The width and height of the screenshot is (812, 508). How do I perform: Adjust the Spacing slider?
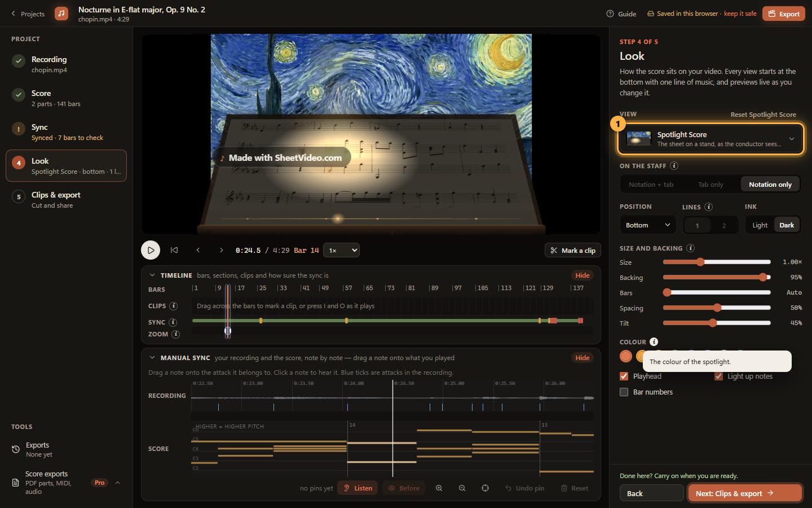click(717, 308)
